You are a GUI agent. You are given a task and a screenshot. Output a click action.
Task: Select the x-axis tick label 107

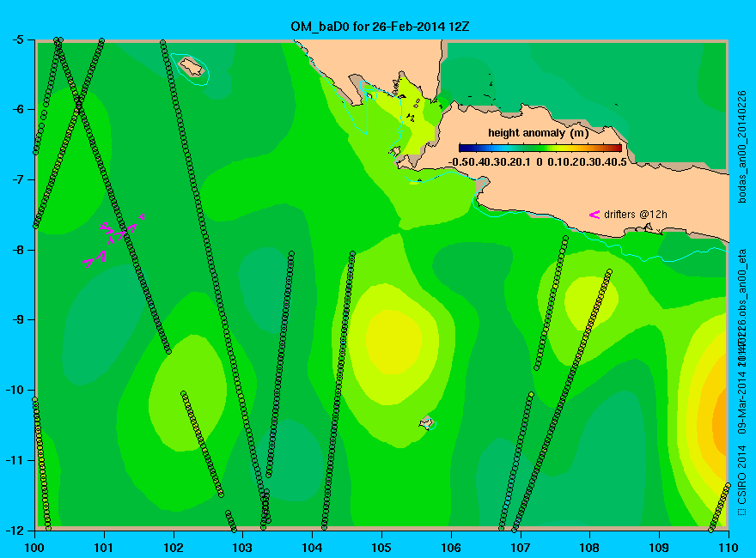(521, 548)
